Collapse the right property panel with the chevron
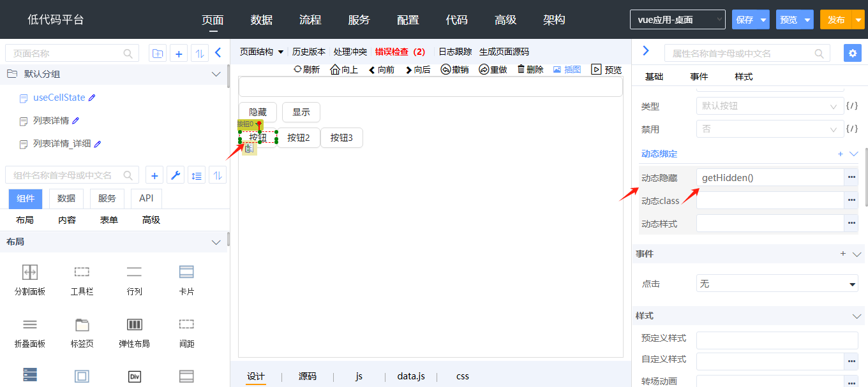868x387 pixels. [645, 51]
